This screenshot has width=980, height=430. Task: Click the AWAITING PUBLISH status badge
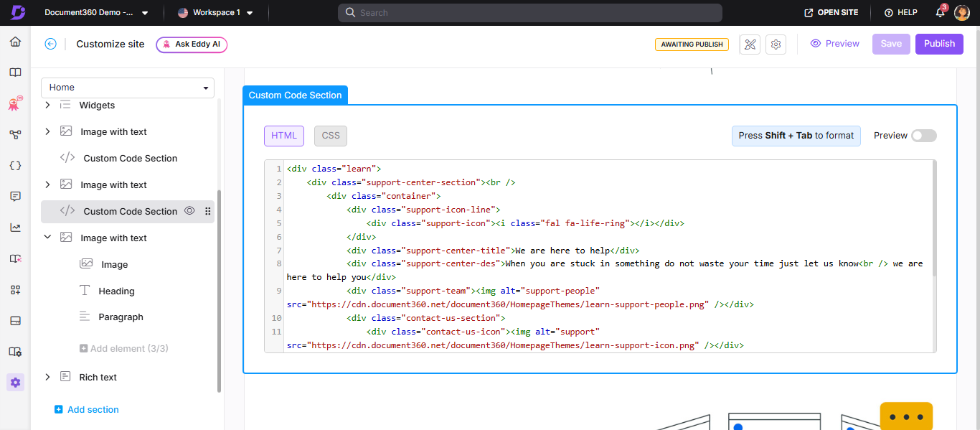692,45
